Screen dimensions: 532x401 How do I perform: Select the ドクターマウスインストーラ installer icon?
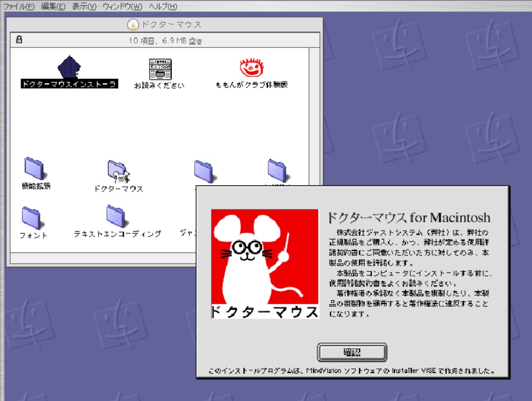(69, 67)
